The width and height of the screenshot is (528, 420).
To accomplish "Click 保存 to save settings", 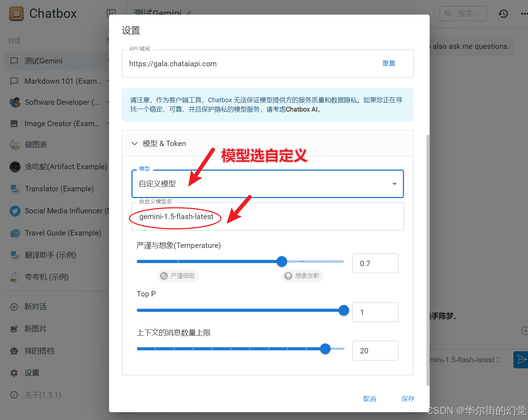I will point(408,399).
